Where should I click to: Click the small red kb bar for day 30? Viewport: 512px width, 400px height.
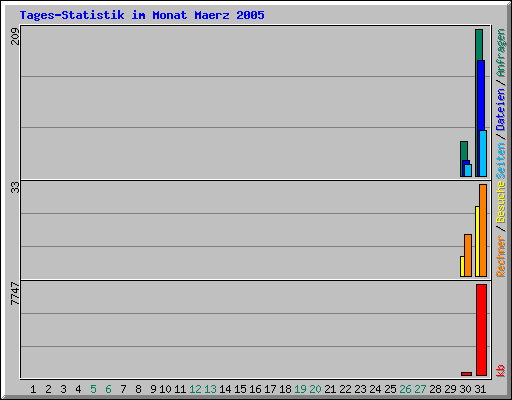pos(466,374)
